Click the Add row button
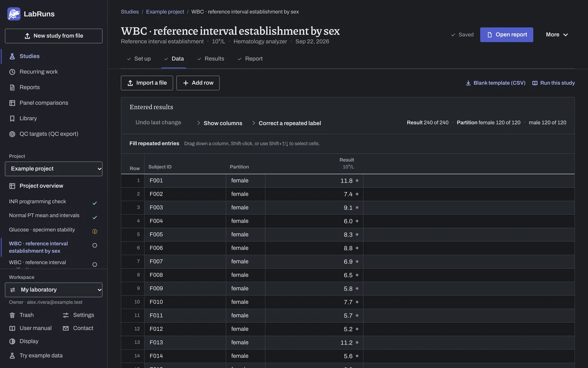The height and width of the screenshot is (368, 588). point(198,83)
